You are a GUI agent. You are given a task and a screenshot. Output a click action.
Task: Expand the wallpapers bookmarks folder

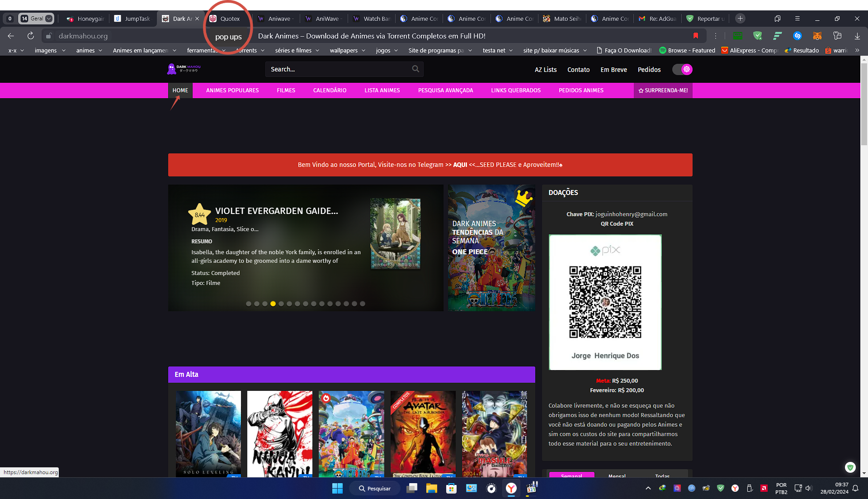coord(347,50)
